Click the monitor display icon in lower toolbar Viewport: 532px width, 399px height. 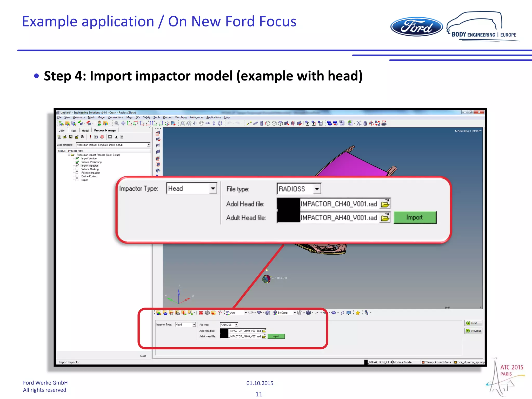(x=349, y=313)
